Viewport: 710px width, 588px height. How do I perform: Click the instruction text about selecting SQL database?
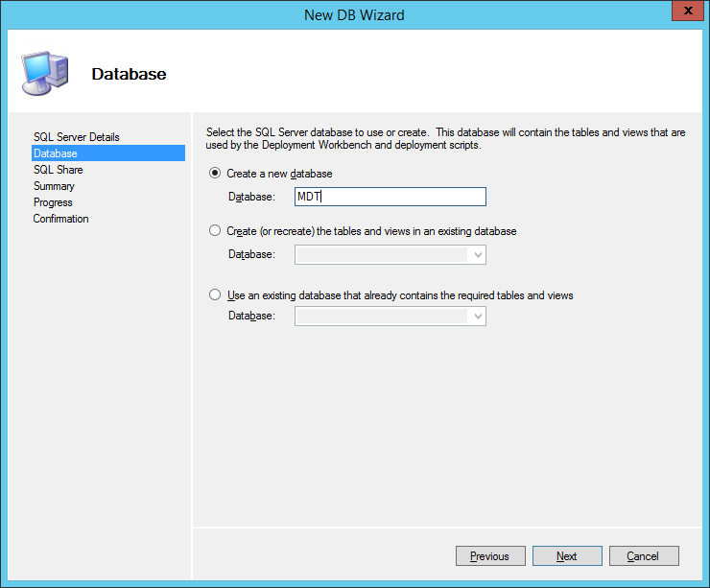point(445,139)
